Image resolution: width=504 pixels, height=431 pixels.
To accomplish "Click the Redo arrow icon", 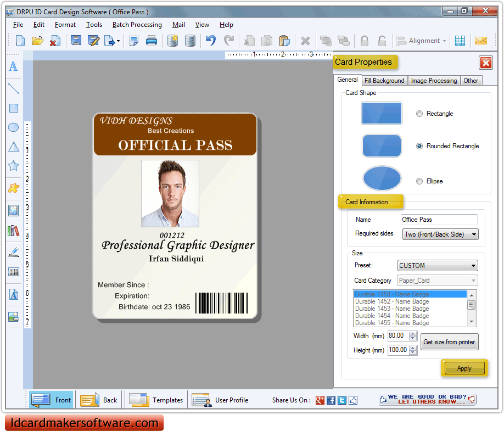I will (x=229, y=41).
